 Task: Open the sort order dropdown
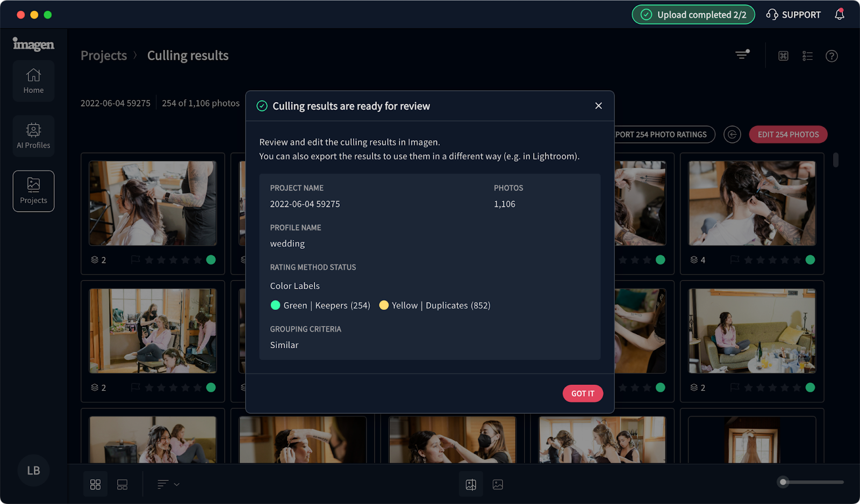click(x=168, y=485)
